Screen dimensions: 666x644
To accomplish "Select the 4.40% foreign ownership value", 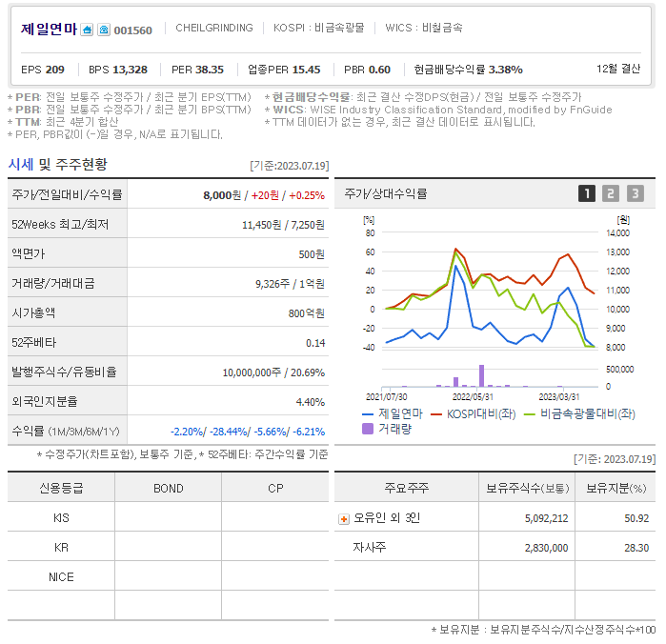I will [311, 402].
